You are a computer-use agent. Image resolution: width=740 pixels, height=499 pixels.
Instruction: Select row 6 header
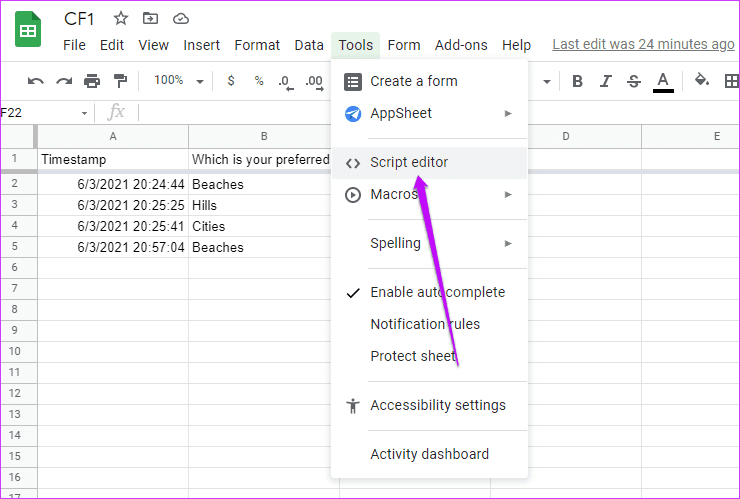15,268
